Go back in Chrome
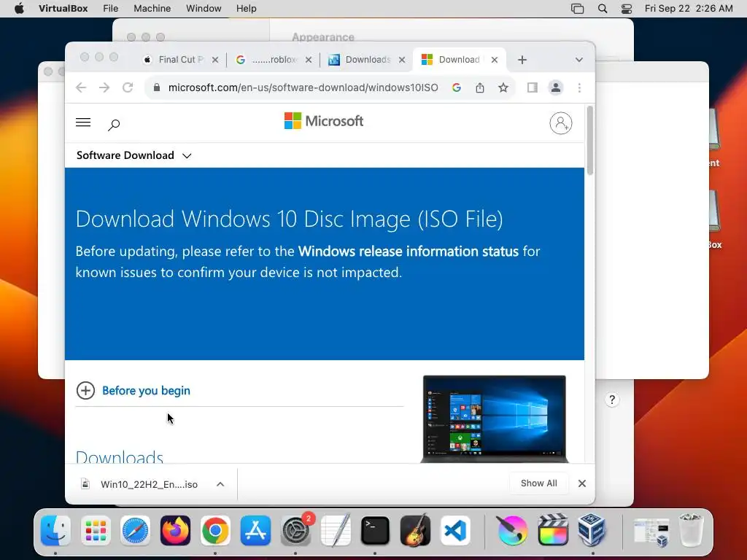 pos(81,87)
